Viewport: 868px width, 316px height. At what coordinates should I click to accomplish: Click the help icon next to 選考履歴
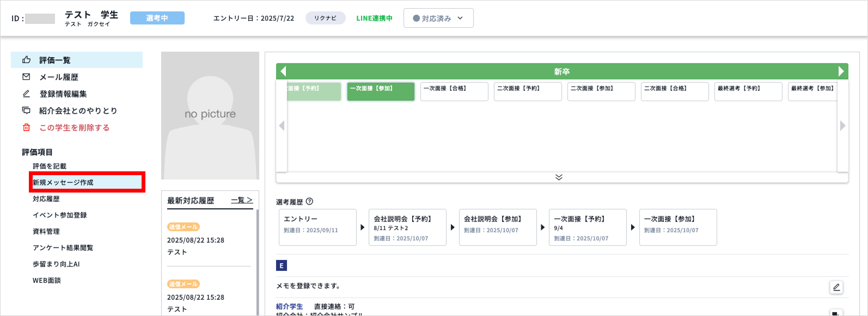tap(309, 201)
